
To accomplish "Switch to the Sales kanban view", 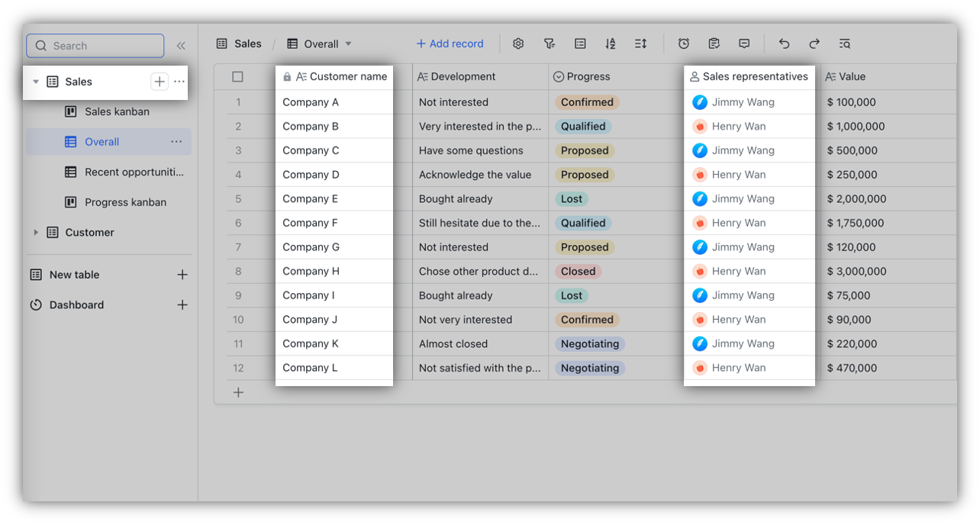I will pyautogui.click(x=117, y=111).
